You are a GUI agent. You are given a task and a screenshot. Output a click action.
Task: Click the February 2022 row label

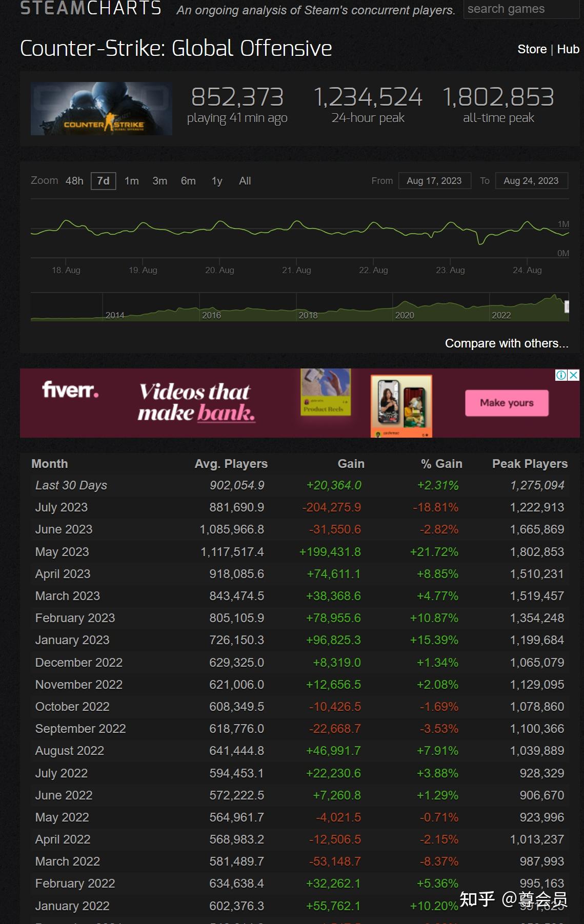click(75, 884)
